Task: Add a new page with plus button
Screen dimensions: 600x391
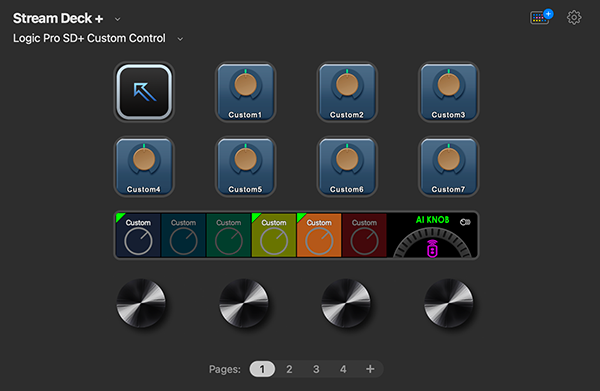Action: 370,369
